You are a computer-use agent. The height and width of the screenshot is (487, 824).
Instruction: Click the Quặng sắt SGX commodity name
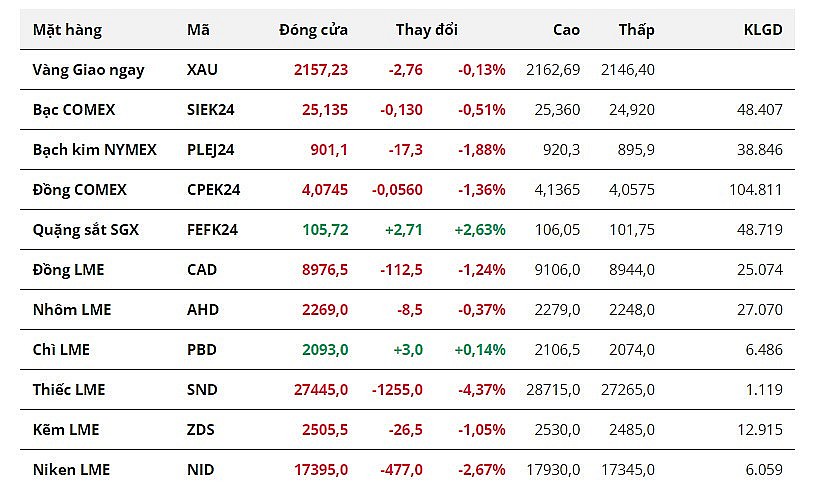[85, 229]
